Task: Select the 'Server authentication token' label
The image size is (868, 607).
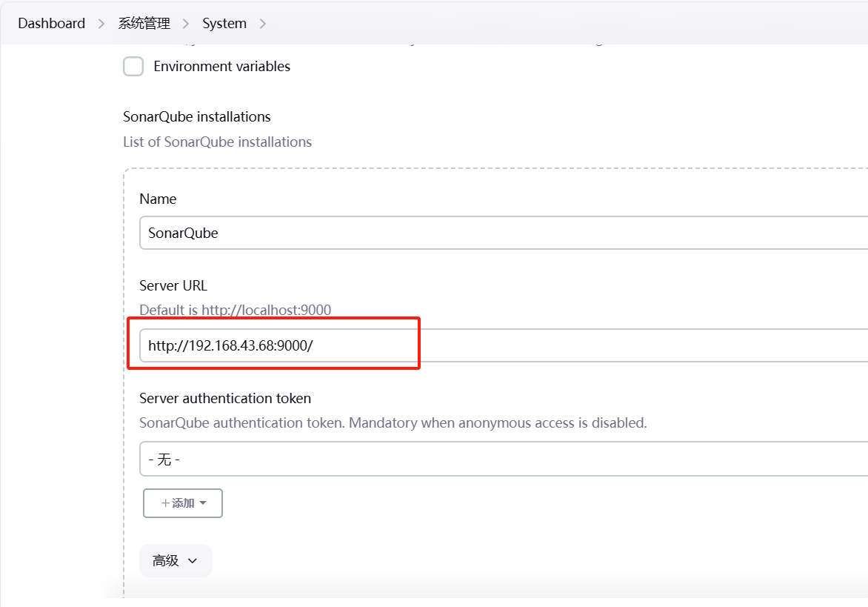Action: tap(225, 399)
